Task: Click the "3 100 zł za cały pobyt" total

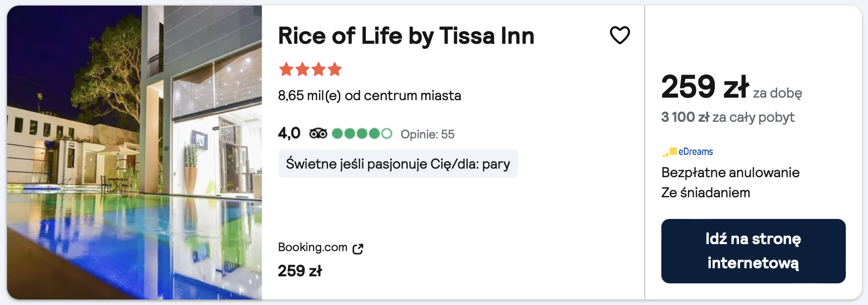Action: tap(727, 117)
